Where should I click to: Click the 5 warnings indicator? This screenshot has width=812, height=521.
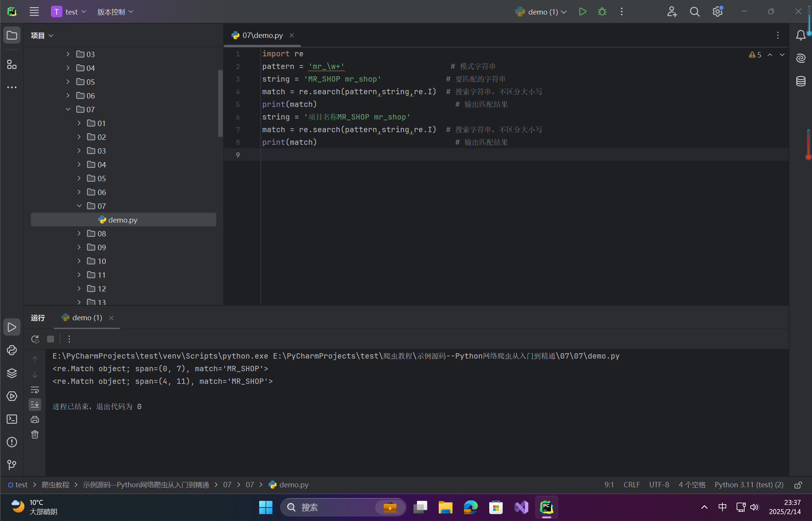coord(755,55)
